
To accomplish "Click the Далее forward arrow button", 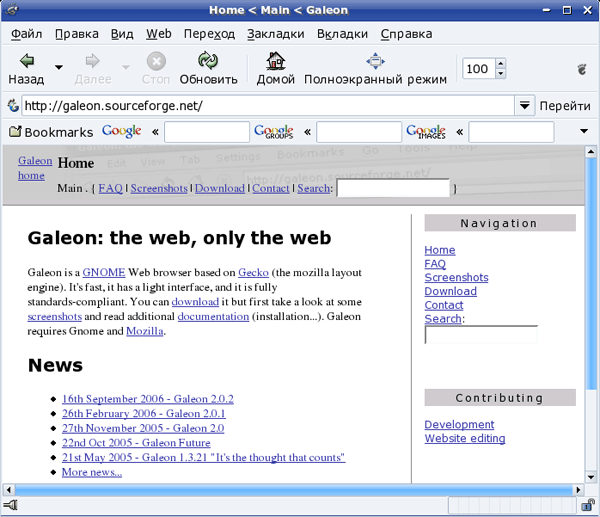I will tap(93, 68).
